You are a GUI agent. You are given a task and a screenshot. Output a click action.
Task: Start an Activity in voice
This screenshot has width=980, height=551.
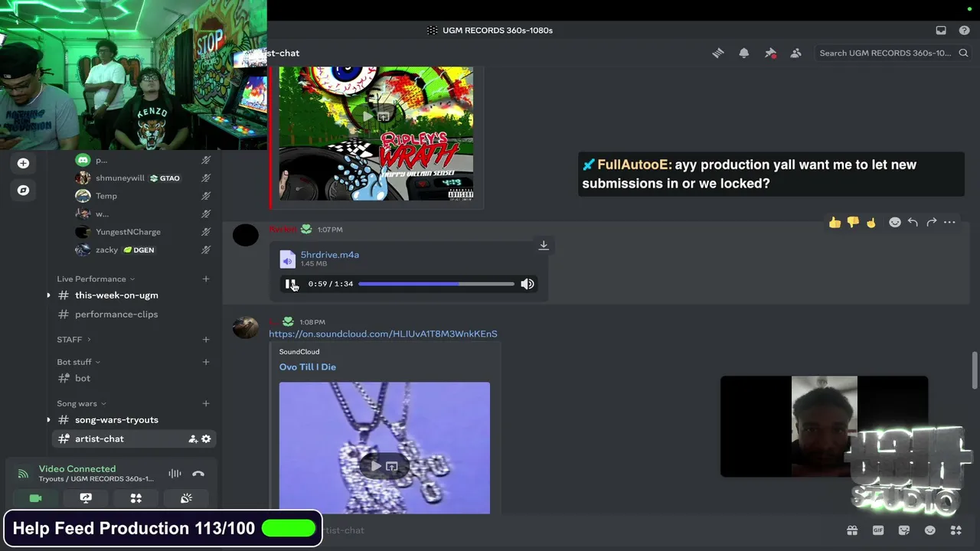point(136,498)
